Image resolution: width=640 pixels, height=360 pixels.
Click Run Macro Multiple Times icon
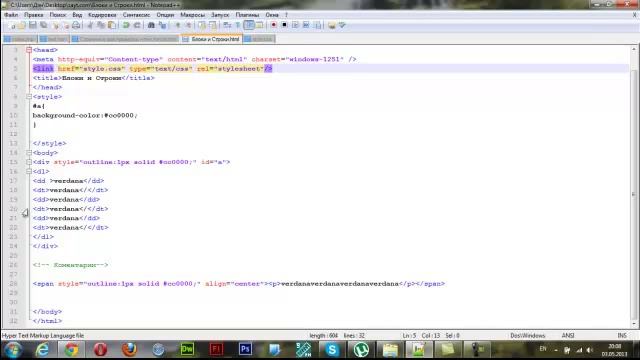(x=306, y=25)
